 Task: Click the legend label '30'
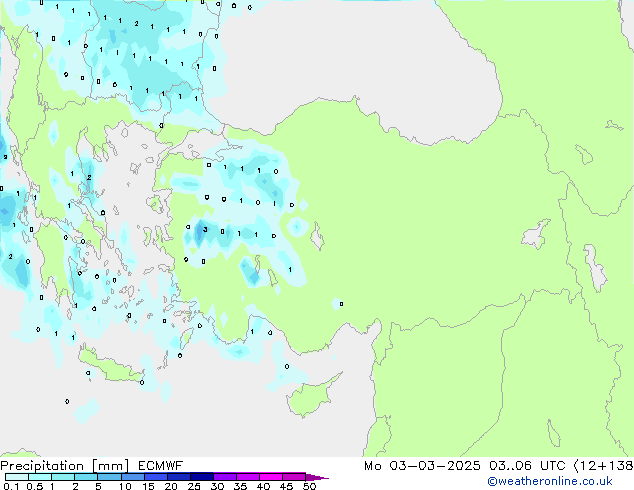[x=217, y=486]
